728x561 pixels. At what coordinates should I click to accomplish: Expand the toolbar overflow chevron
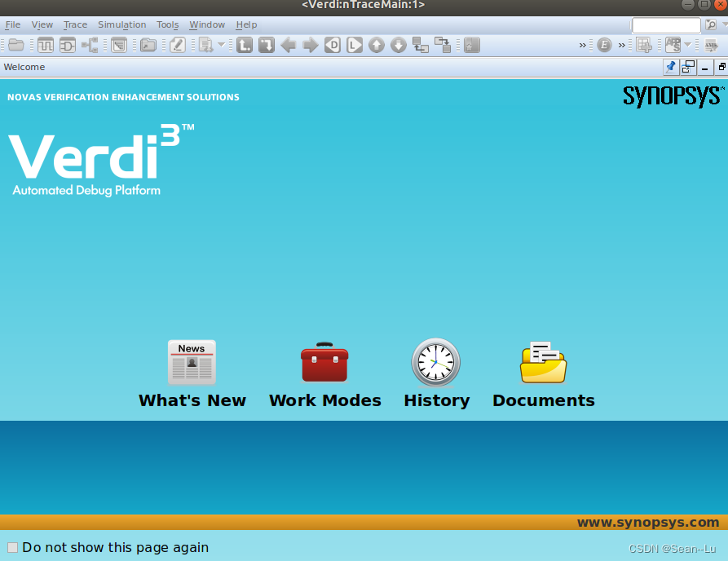[x=581, y=45]
